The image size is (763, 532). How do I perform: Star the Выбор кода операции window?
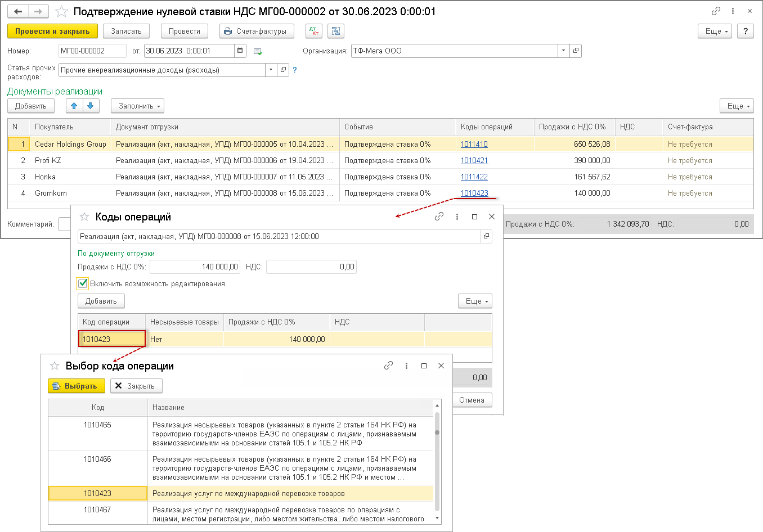point(55,366)
